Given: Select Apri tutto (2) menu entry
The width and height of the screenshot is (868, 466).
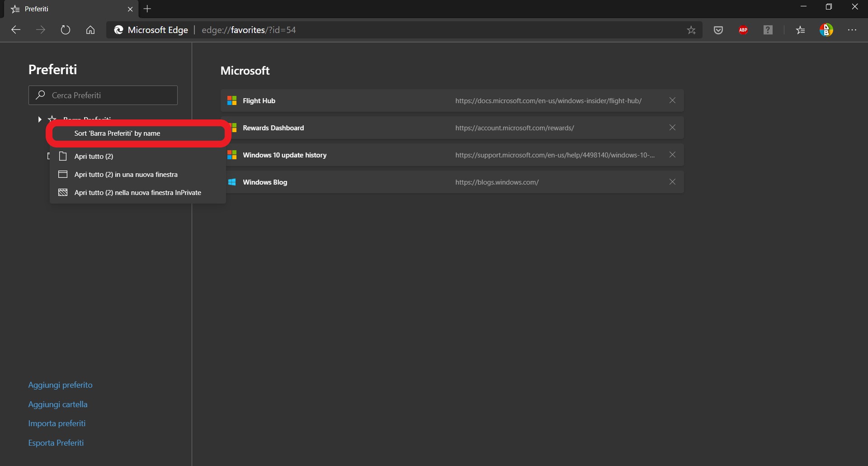Looking at the screenshot, I should 138,156.
